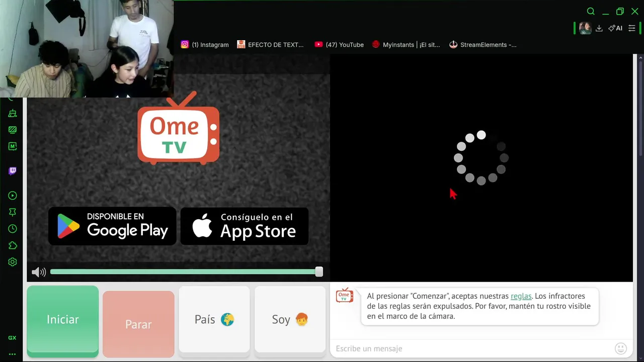Click the Consíguelo en el App Store badge
The image size is (644, 362).
click(x=245, y=226)
